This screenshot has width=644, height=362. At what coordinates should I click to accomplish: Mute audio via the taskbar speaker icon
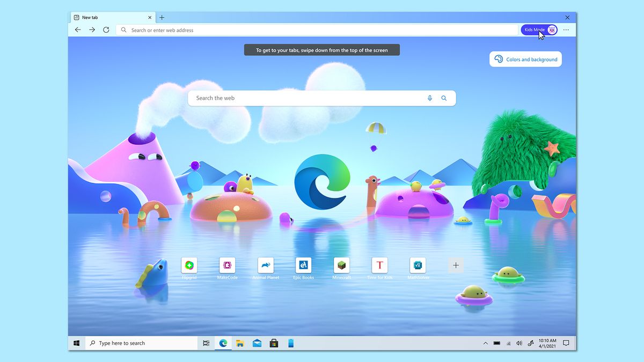pos(519,343)
